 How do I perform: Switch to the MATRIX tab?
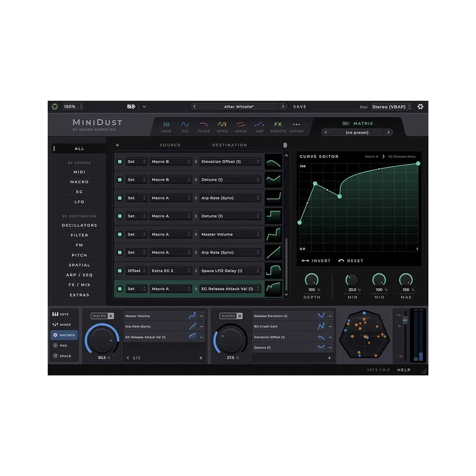click(x=358, y=123)
